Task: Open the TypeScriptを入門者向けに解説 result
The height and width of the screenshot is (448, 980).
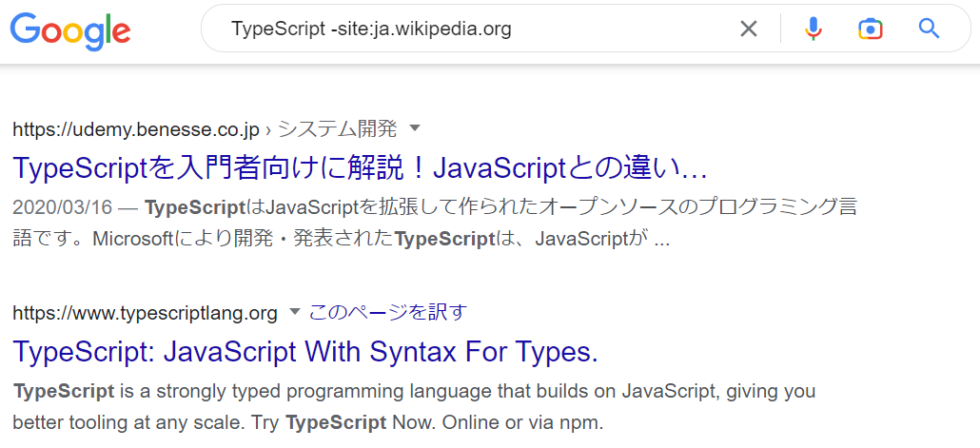Action: click(360, 168)
